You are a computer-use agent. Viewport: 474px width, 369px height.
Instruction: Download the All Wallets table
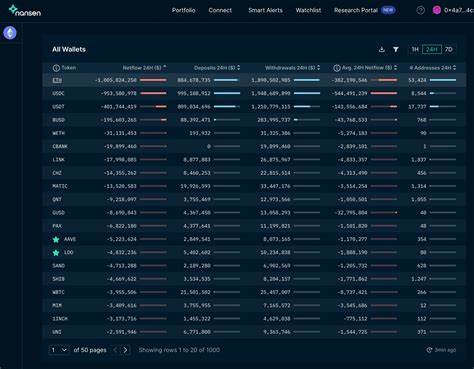pos(382,49)
